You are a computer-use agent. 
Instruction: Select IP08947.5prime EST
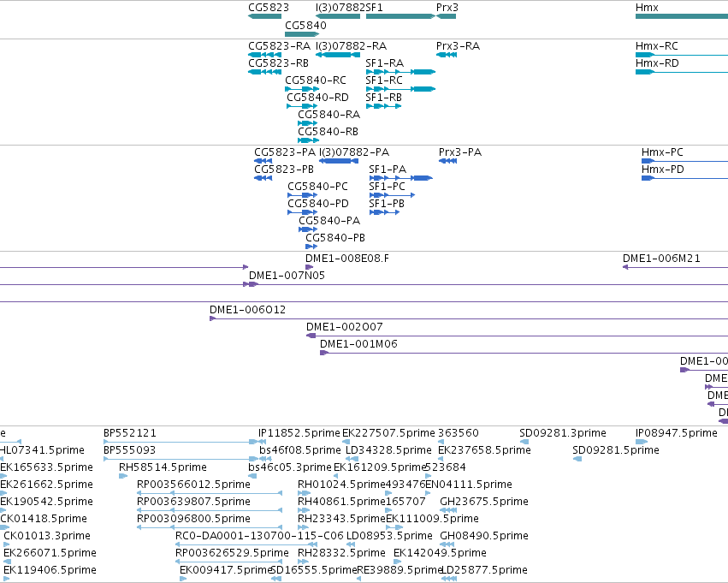pyautogui.click(x=642, y=442)
